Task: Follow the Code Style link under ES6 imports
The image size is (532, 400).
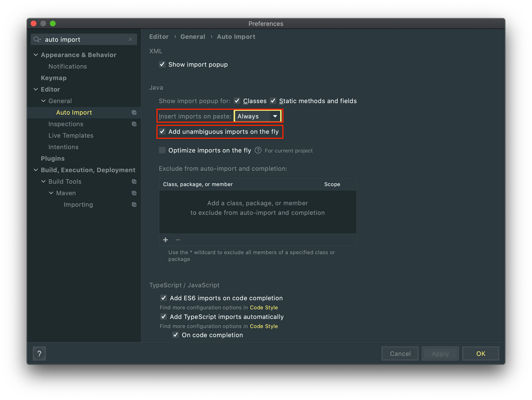Action: (x=264, y=308)
